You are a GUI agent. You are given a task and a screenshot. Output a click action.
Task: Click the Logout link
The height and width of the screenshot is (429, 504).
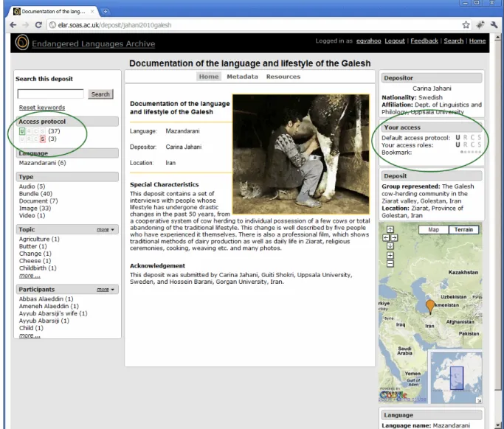(395, 41)
